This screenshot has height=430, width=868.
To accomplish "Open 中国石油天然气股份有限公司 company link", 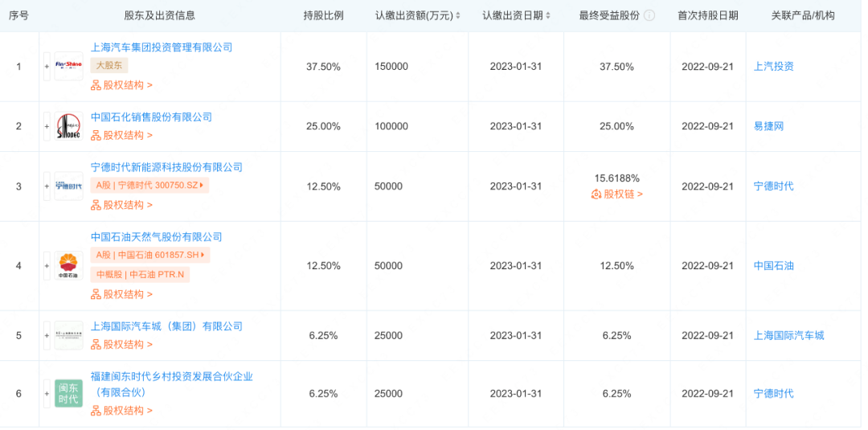I will 157,237.
